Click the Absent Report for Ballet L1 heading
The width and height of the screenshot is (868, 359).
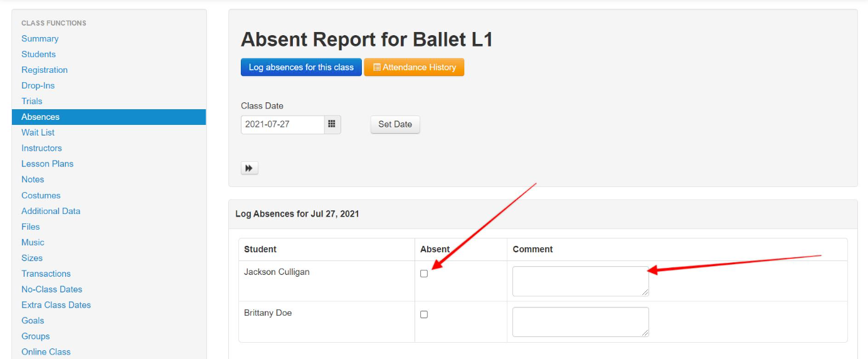pos(367,40)
